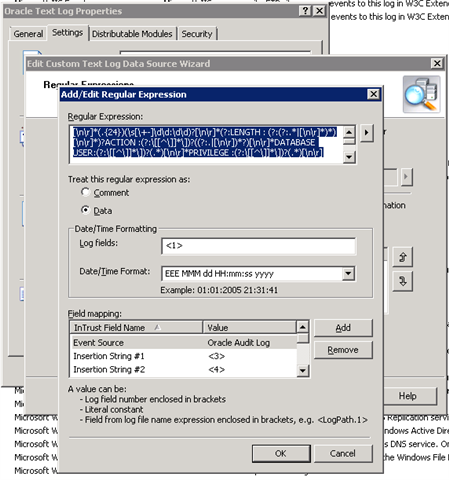Close the Edit Custom Text Log wizard

[x=437, y=63]
